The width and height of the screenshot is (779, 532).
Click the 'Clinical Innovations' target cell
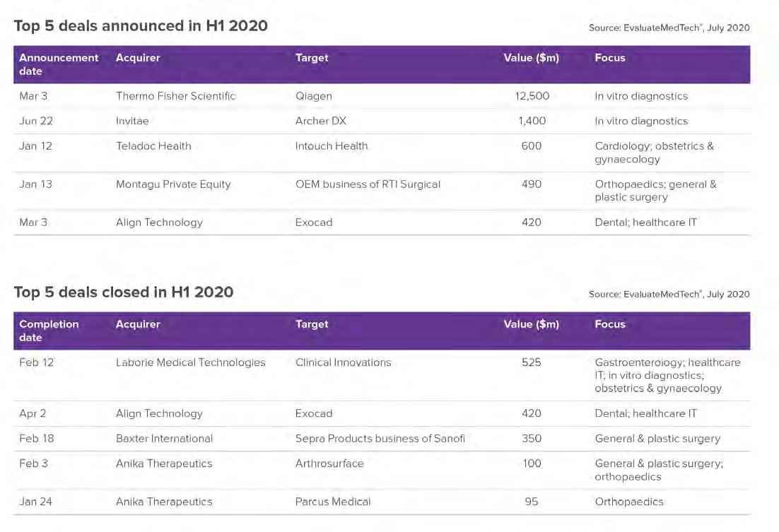[x=344, y=362]
